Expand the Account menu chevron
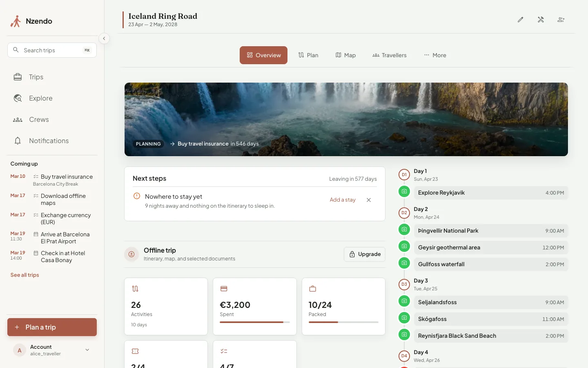This screenshot has height=368, width=588. coord(87,350)
